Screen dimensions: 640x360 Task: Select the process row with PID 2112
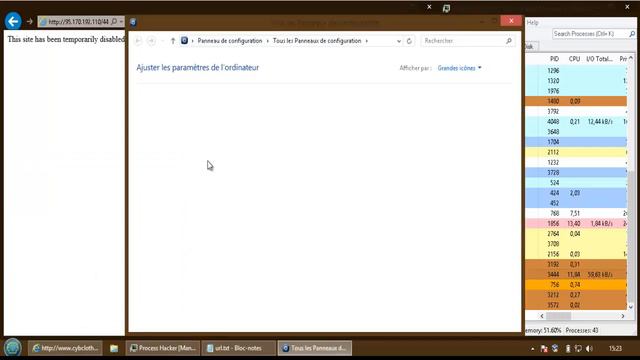pos(576,152)
